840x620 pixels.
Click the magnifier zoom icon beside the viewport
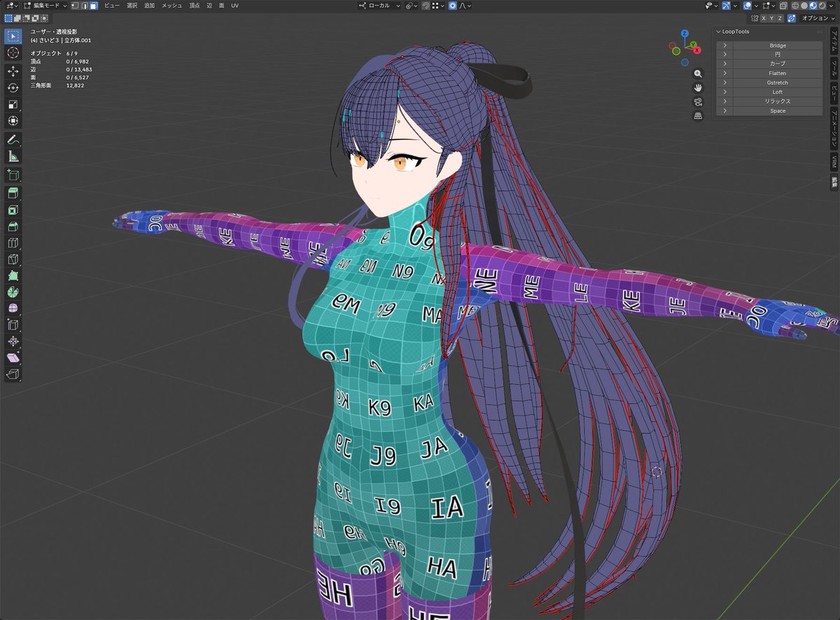(x=698, y=73)
